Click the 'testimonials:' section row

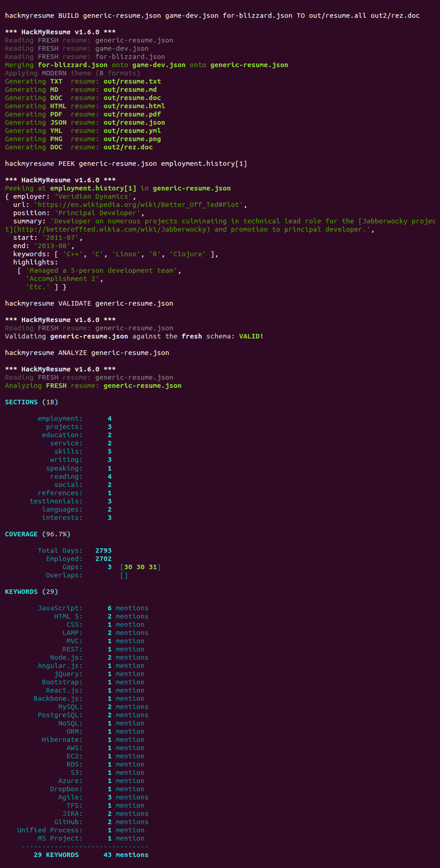[71, 501]
